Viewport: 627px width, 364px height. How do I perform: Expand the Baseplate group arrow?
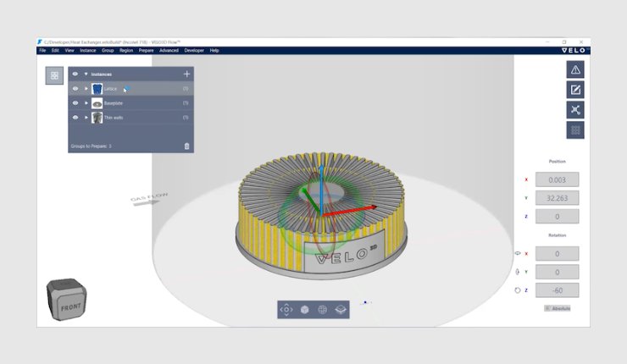pyautogui.click(x=86, y=103)
